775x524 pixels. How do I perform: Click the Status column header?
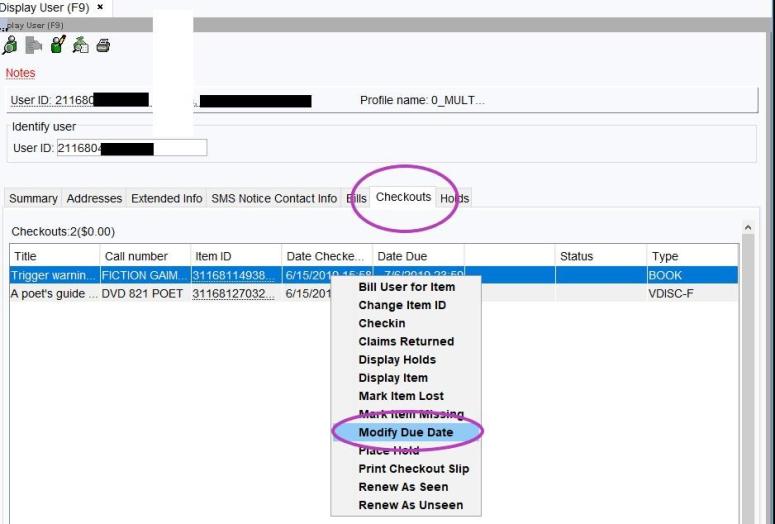(x=601, y=256)
